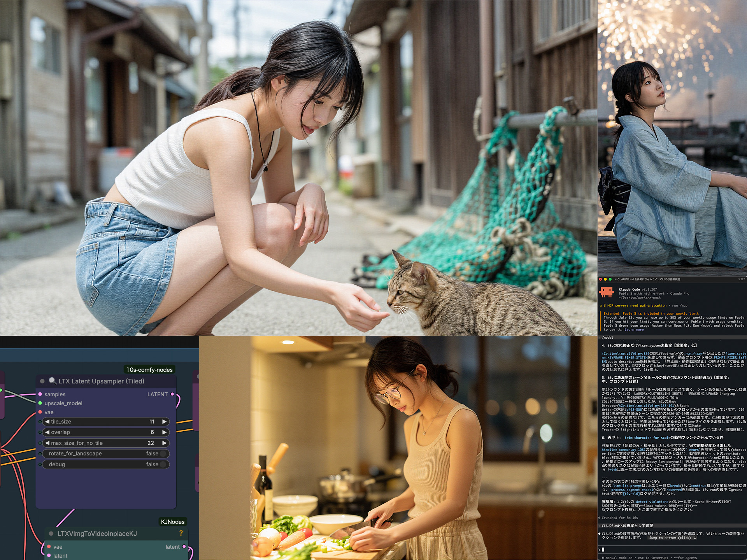This screenshot has height=560, width=747.
Task: Click the 10s-comfy-nodes badge
Action: coord(149,369)
